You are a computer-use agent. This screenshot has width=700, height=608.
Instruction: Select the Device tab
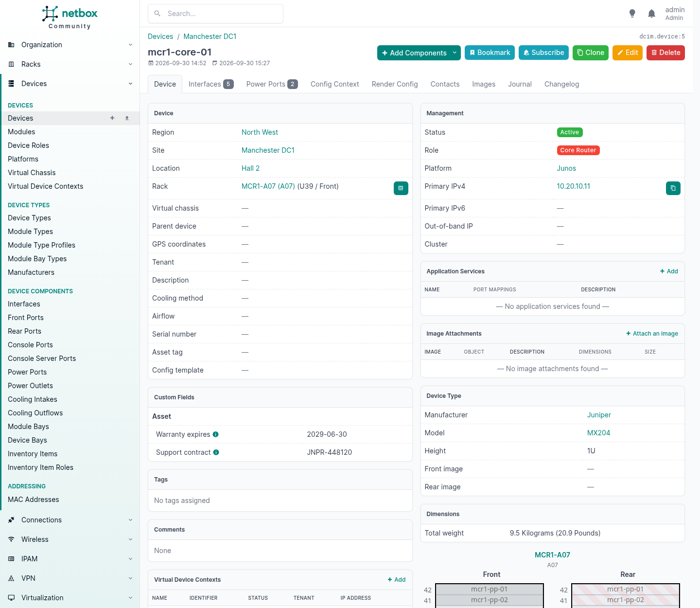click(165, 84)
